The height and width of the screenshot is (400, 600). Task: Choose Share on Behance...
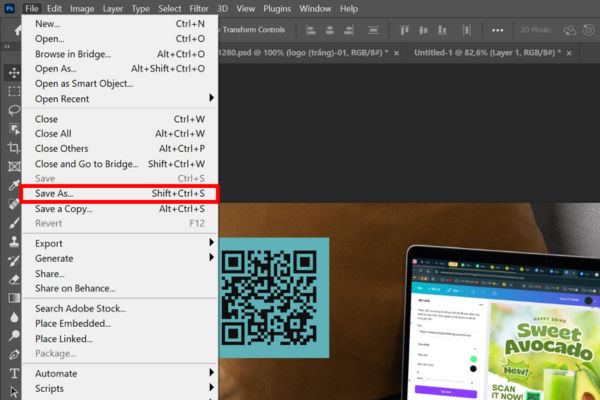(120, 289)
